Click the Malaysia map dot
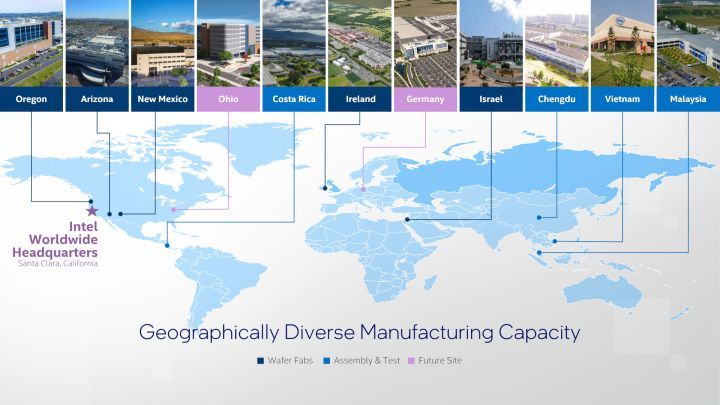This screenshot has width=720, height=405. pos(540,253)
